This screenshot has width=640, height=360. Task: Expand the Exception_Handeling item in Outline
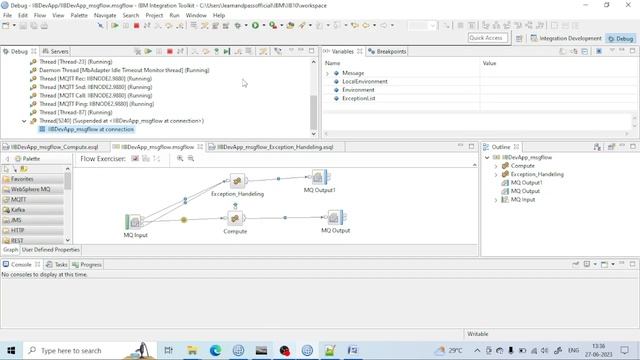[496, 175]
